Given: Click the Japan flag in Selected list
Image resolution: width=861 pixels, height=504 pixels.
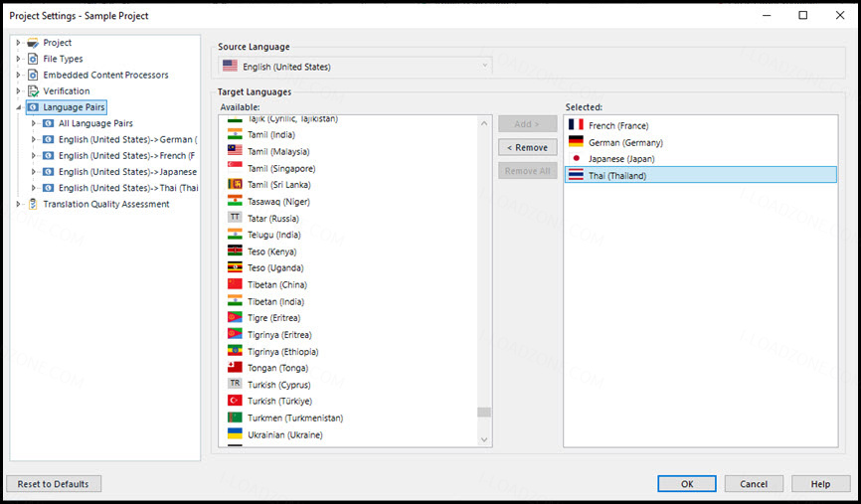Looking at the screenshot, I should pyautogui.click(x=576, y=159).
